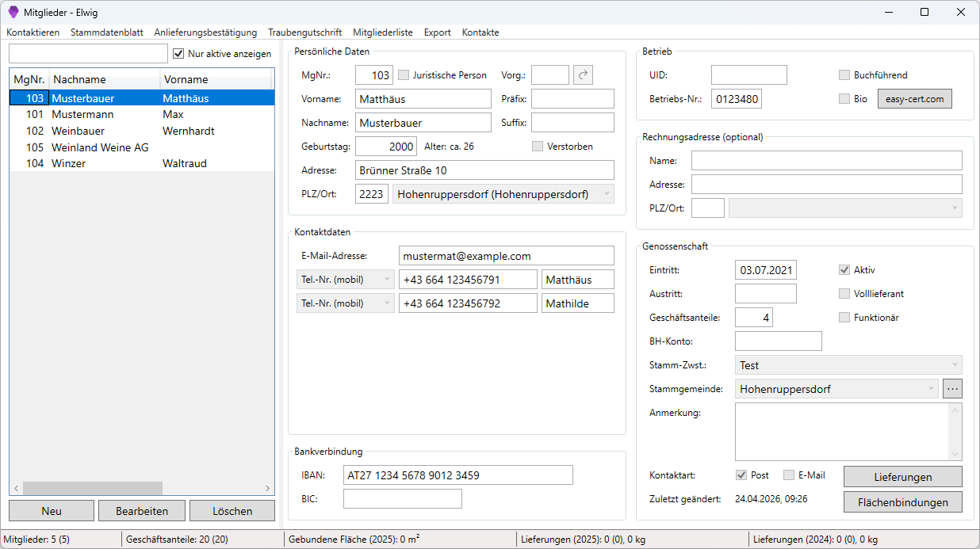This screenshot has width=980, height=549.
Task: Click the Löschen button
Action: 232,511
